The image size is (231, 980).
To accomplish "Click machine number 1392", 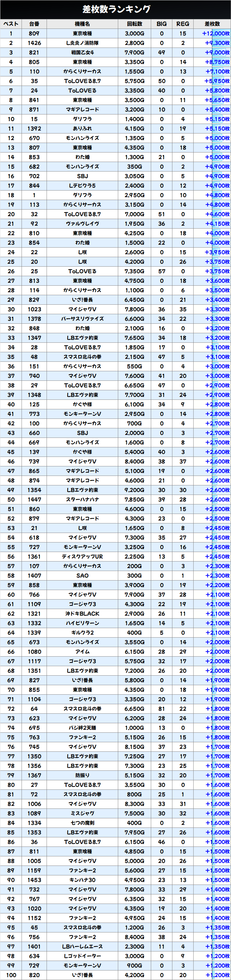I will (34, 129).
